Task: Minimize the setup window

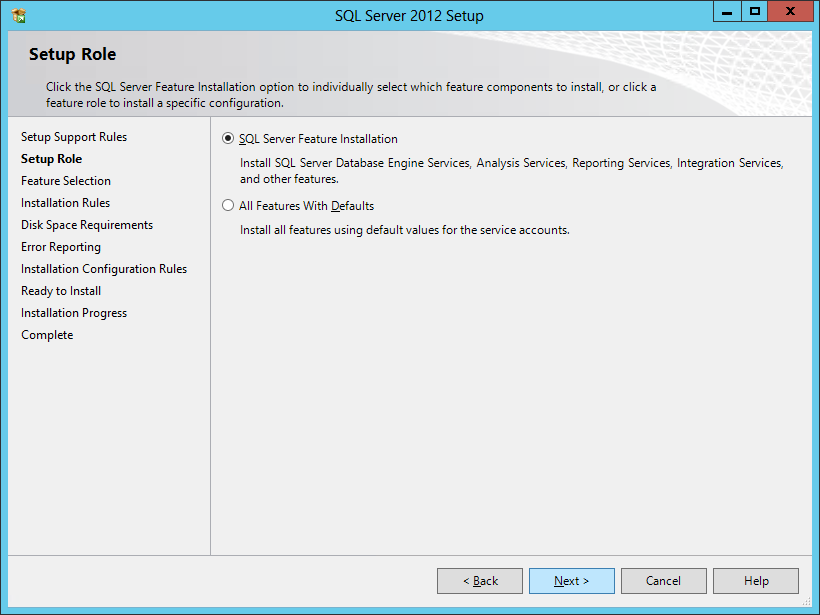Action: (x=725, y=12)
